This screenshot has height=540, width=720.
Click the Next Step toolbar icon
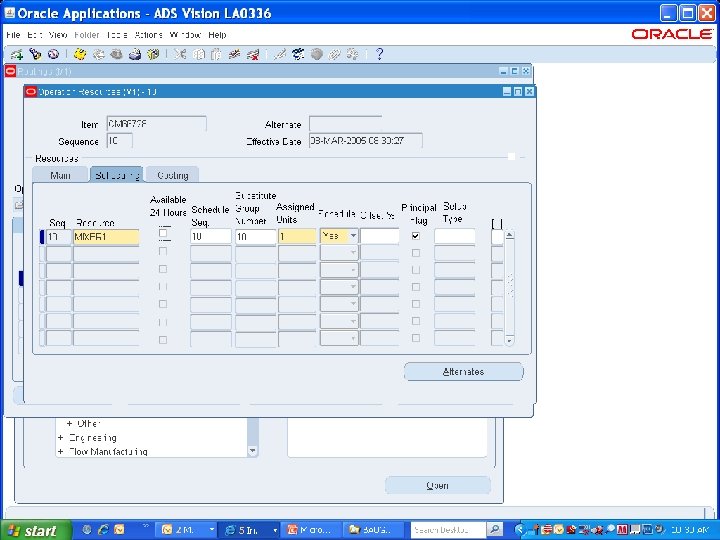click(98, 54)
